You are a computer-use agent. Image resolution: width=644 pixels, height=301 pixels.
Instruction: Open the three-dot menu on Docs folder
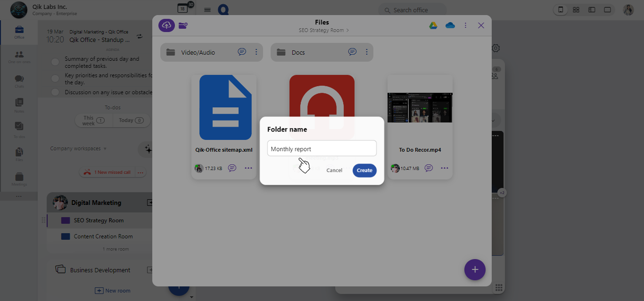point(367,52)
